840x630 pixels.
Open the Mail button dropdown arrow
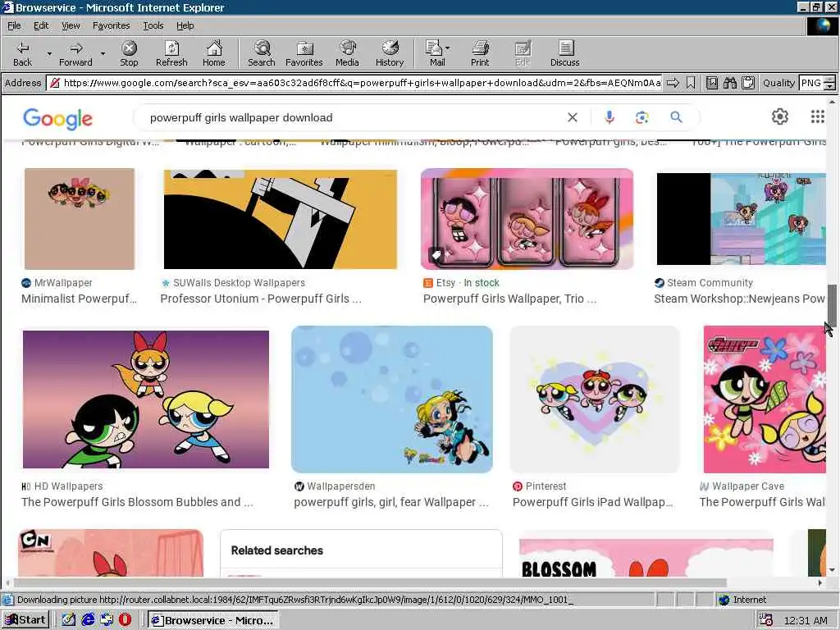coord(447,48)
